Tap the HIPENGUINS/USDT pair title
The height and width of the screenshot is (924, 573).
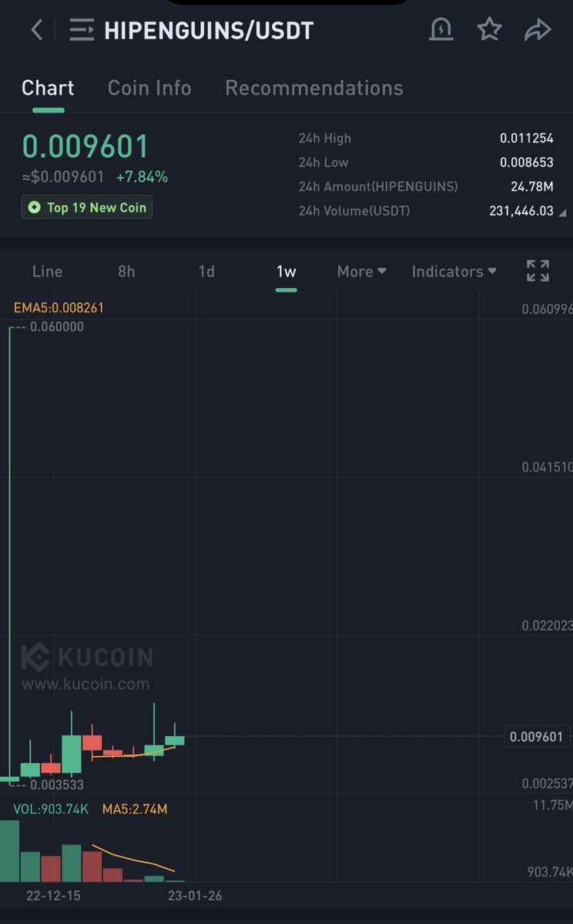pos(209,30)
